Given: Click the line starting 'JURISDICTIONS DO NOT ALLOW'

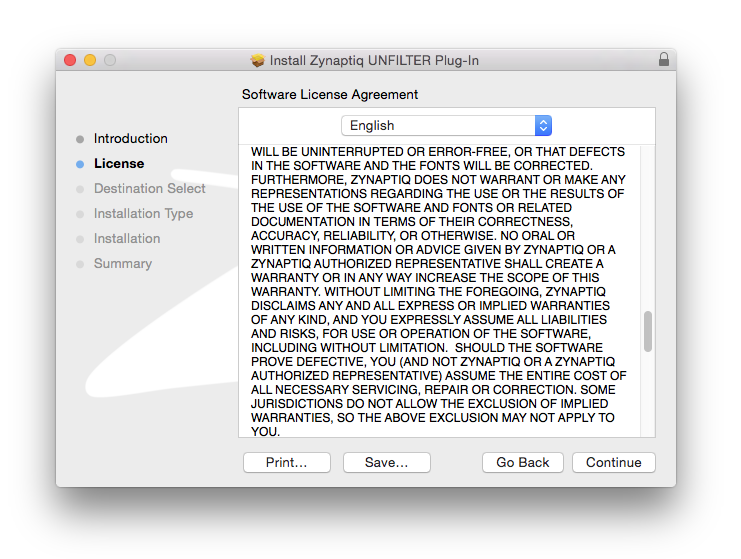Looking at the screenshot, I should tap(430, 404).
